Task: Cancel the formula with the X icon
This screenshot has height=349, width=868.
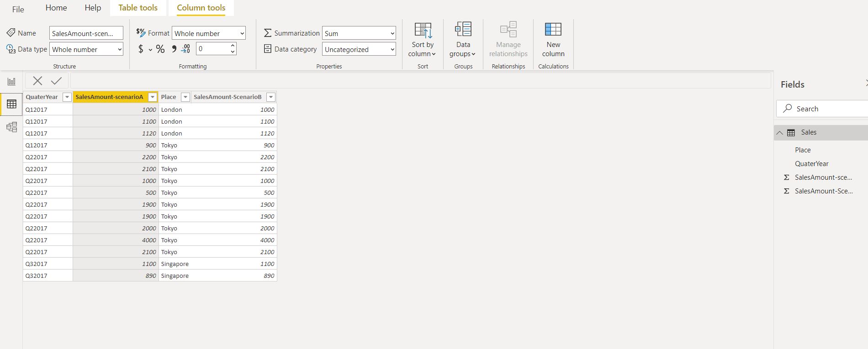Action: tap(37, 81)
